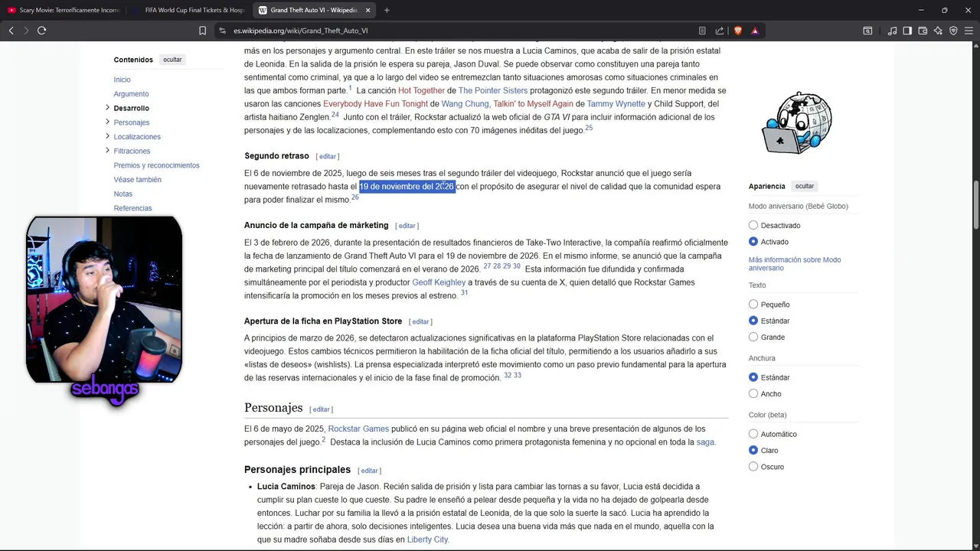Edit the Anuncio de la campaña de márketing section
This screenshot has height=551, width=980.
(x=407, y=226)
